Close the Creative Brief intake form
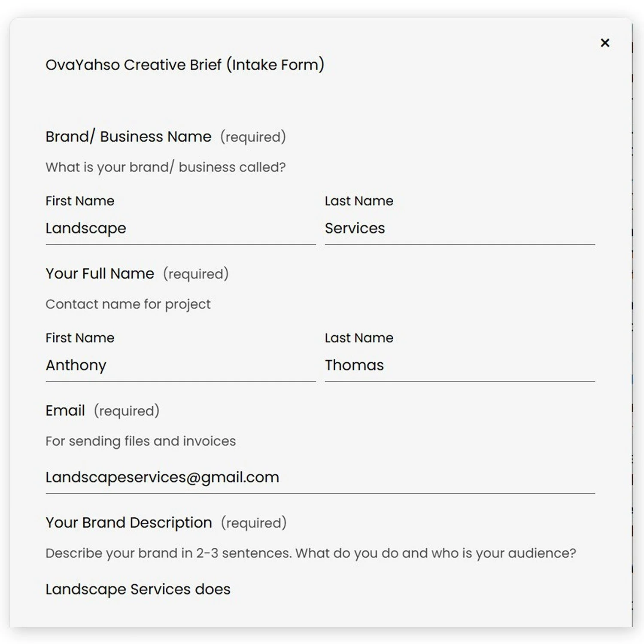Screen dimensions: 644x644 [605, 43]
